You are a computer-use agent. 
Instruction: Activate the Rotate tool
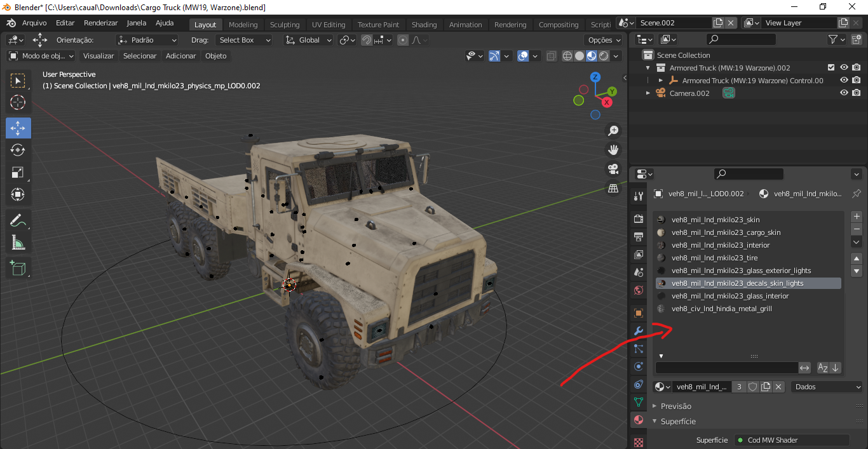point(18,150)
